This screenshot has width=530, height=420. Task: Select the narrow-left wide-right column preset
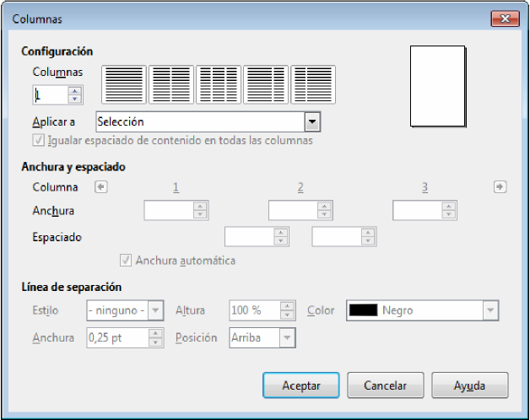pos(313,84)
